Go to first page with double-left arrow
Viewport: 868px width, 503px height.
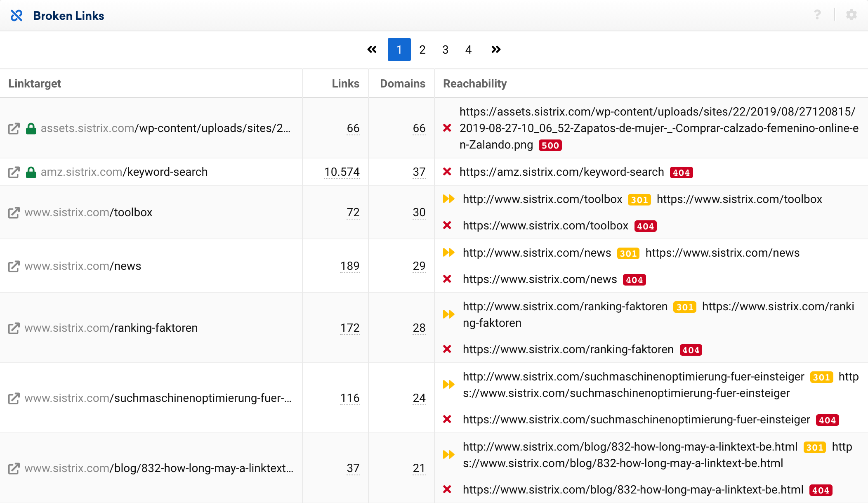[x=372, y=50]
